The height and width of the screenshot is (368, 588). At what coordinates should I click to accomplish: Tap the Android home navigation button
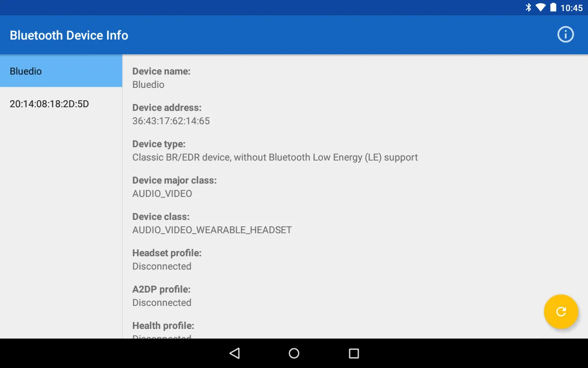coord(294,353)
